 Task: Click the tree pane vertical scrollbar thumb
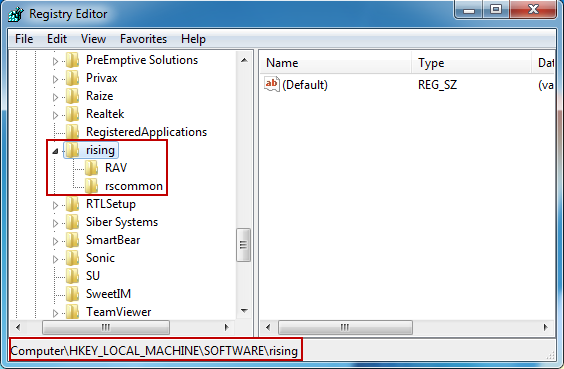click(244, 245)
